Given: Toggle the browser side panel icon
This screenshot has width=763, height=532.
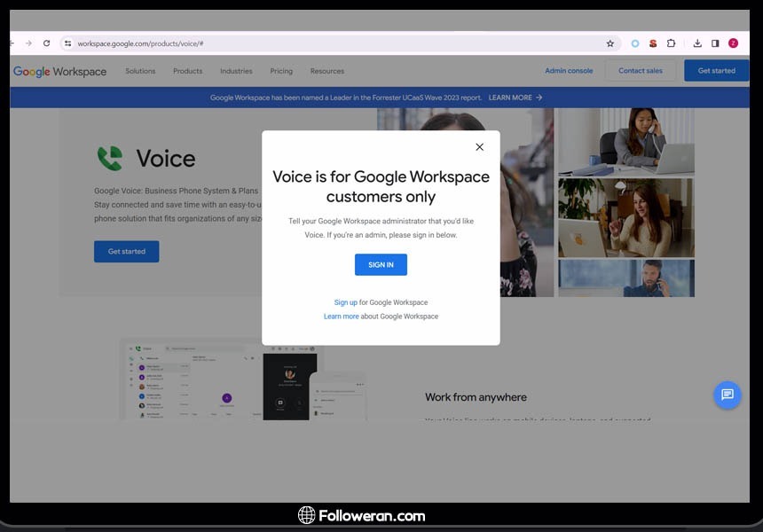Looking at the screenshot, I should 715,43.
